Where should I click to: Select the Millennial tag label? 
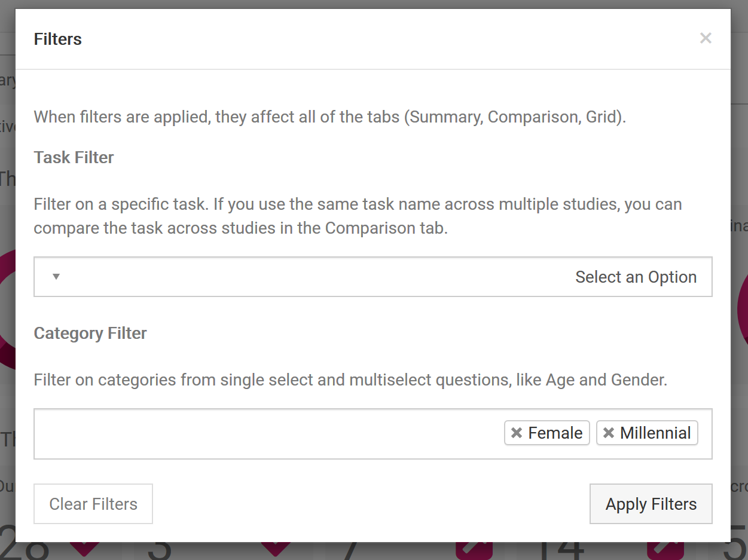coord(655,433)
